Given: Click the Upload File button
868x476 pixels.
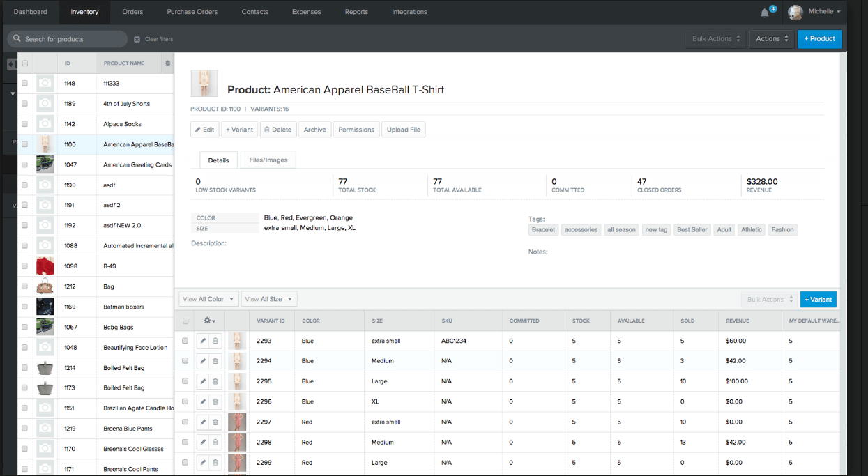Looking at the screenshot, I should [404, 130].
